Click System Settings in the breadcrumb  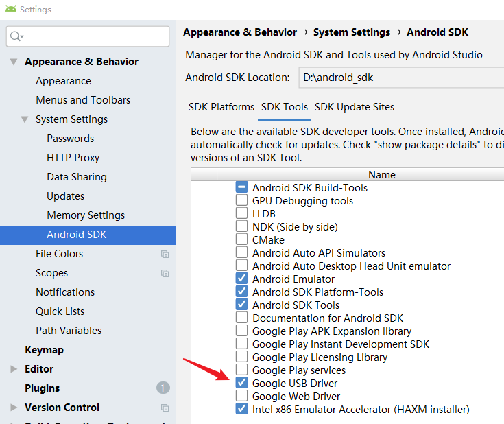point(352,32)
